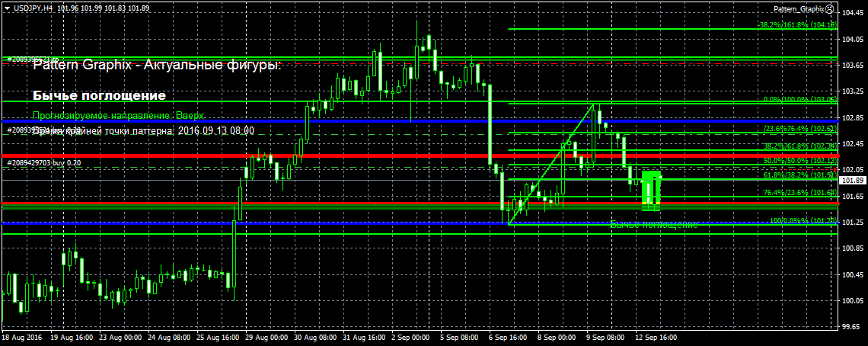Click the green 'Бычье поглощение' label under the candles
This screenshot has width=868, height=346.
pyautogui.click(x=654, y=225)
